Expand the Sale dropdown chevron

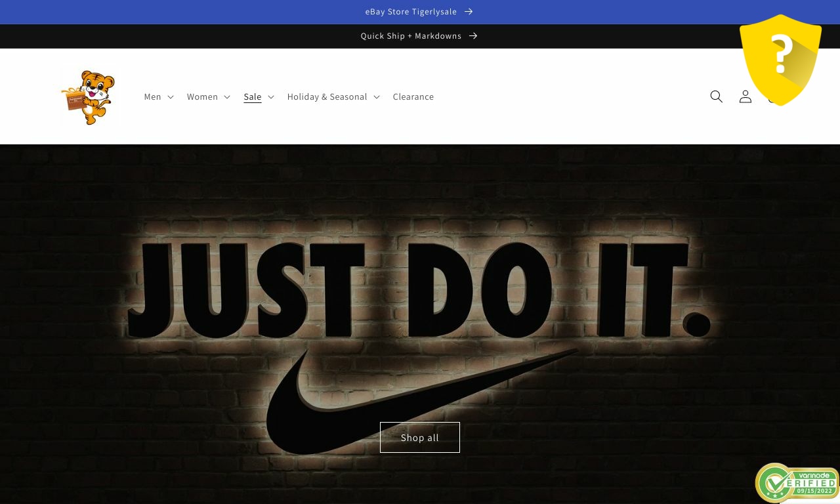(x=270, y=97)
